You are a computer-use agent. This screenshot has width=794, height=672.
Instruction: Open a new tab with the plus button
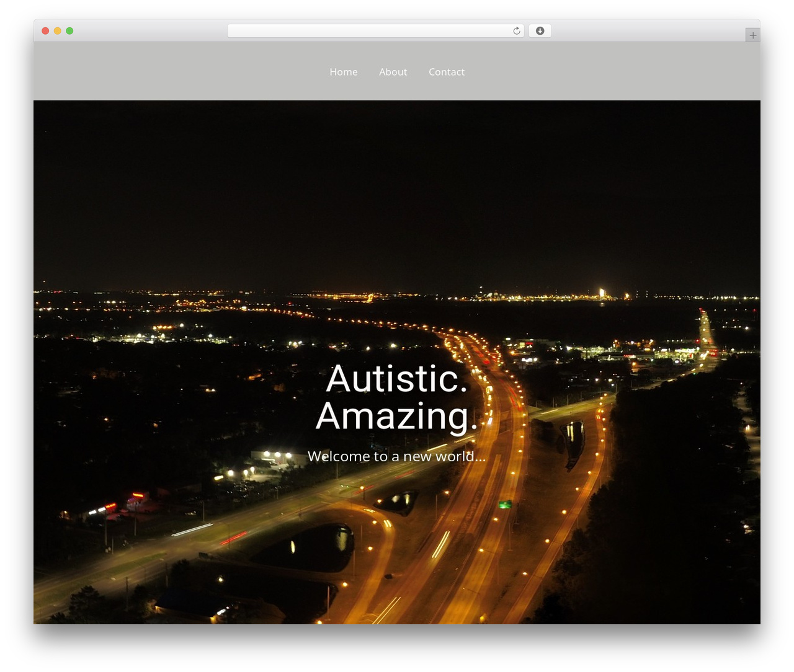[x=752, y=35]
